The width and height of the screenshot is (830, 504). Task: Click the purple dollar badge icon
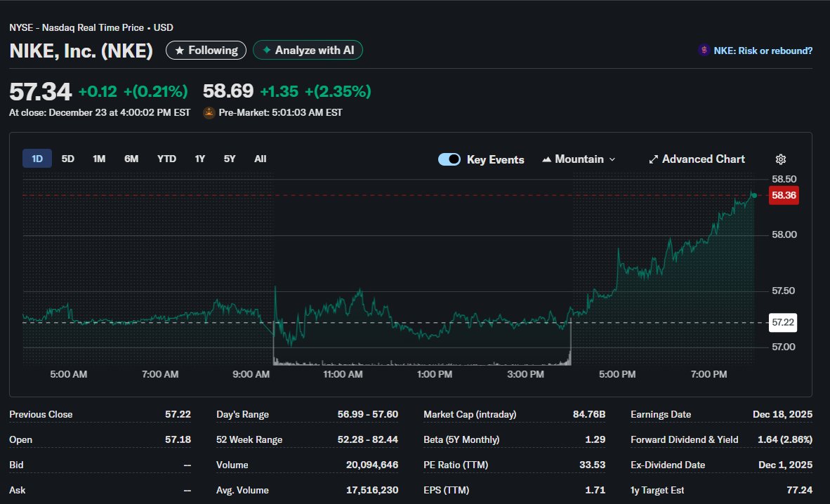703,50
